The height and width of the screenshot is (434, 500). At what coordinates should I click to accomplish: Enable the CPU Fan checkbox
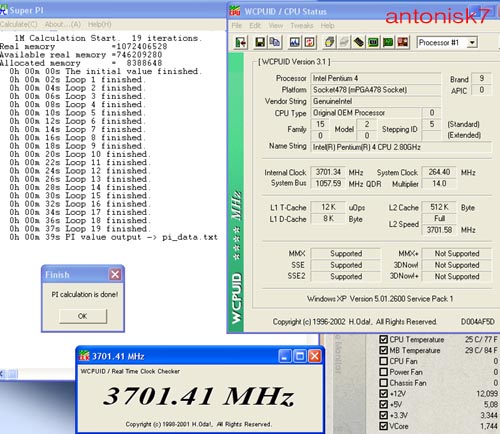coord(384,361)
